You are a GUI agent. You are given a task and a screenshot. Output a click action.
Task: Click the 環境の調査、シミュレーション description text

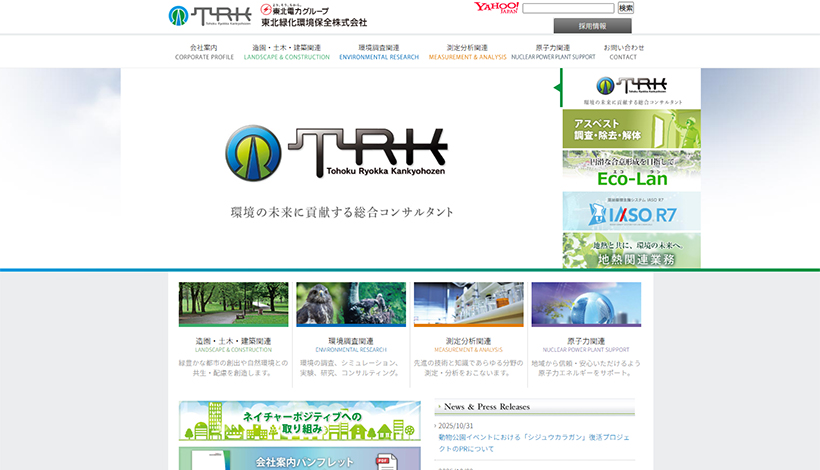tap(351, 368)
